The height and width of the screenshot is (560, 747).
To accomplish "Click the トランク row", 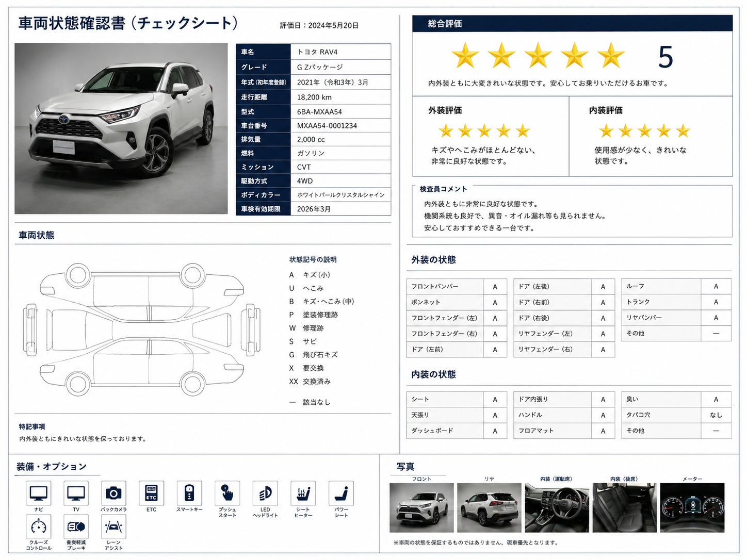I will click(x=676, y=302).
